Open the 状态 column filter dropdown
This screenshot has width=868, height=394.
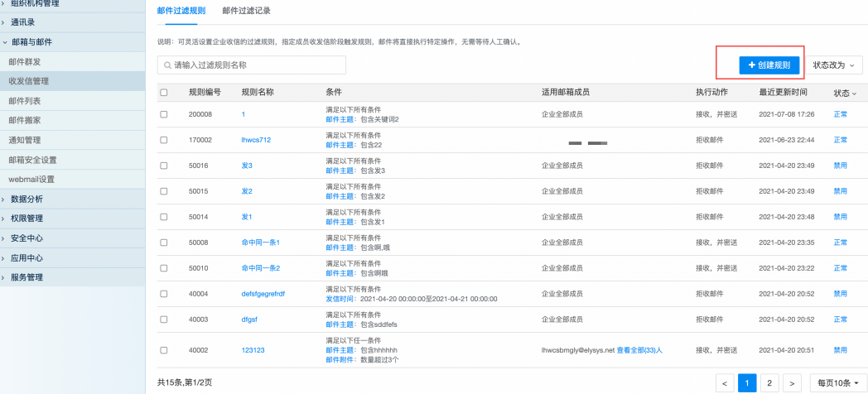click(845, 93)
